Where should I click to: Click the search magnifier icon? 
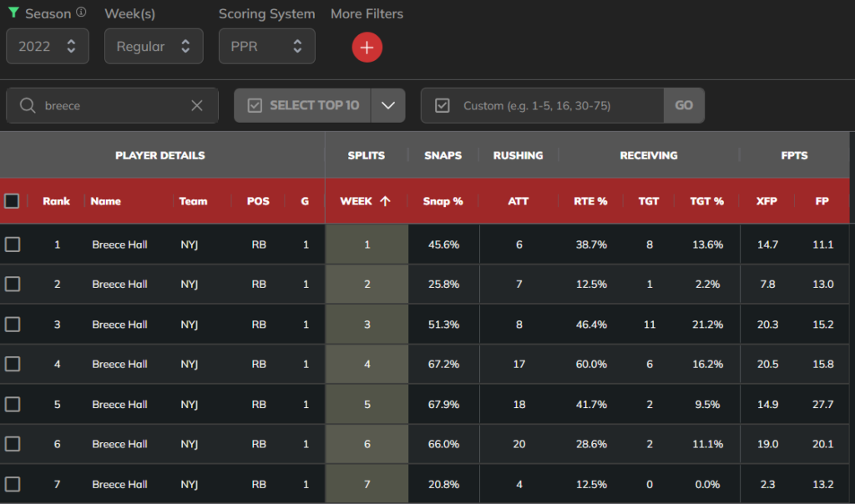click(28, 105)
